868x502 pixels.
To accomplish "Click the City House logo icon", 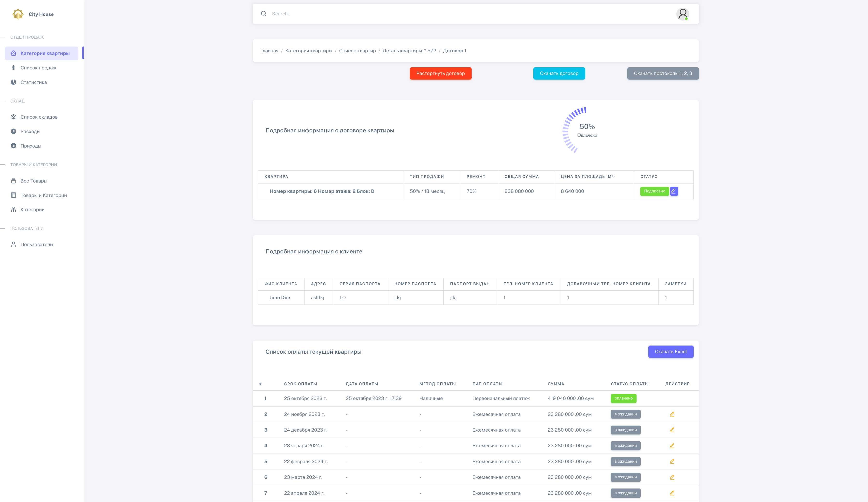I will (x=18, y=14).
